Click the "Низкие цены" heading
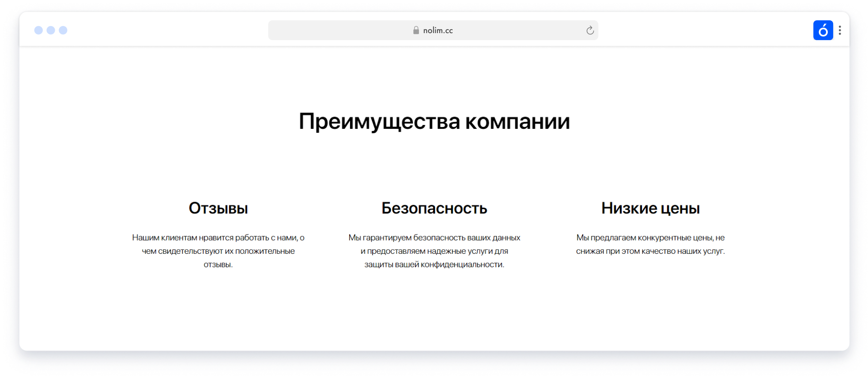The image size is (868, 377). point(650,208)
